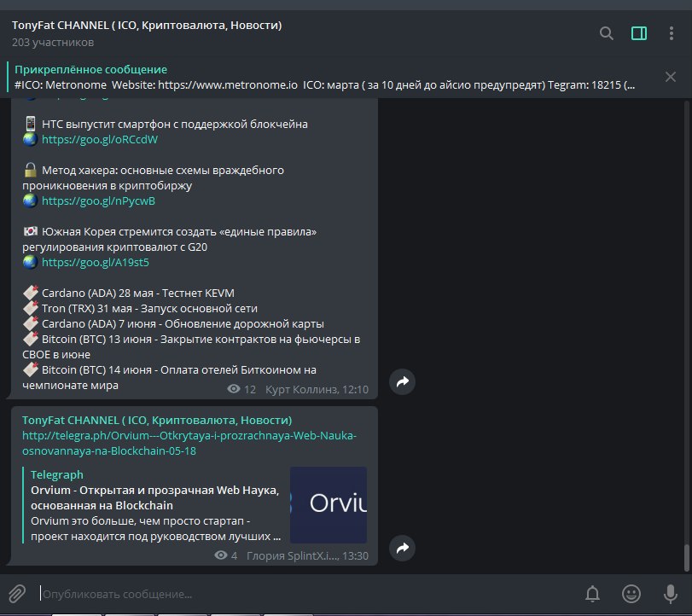Click the chat scrollbar thumb

(686, 557)
